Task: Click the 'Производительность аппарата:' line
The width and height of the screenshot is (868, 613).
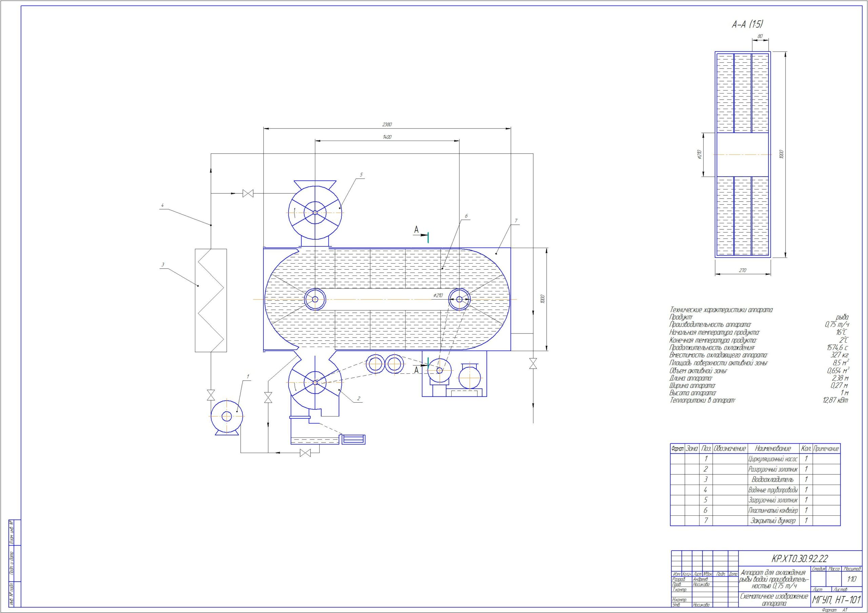Action: (x=710, y=325)
